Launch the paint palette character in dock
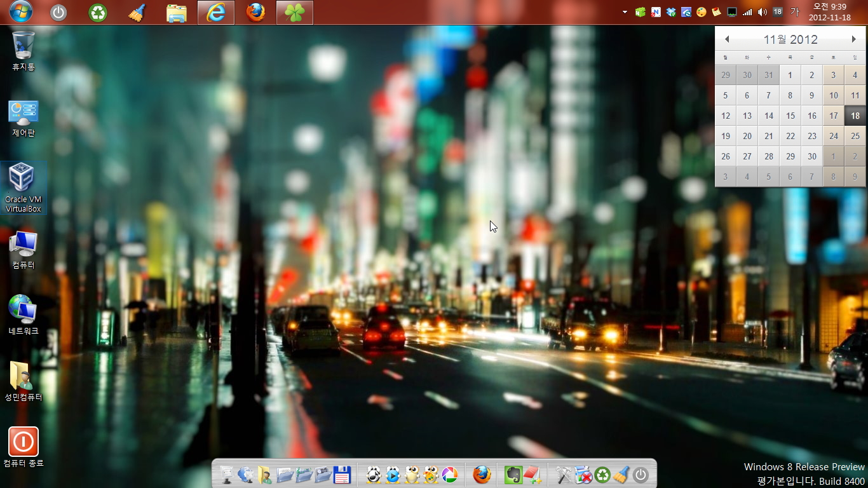This screenshot has width=868, height=488. click(431, 475)
